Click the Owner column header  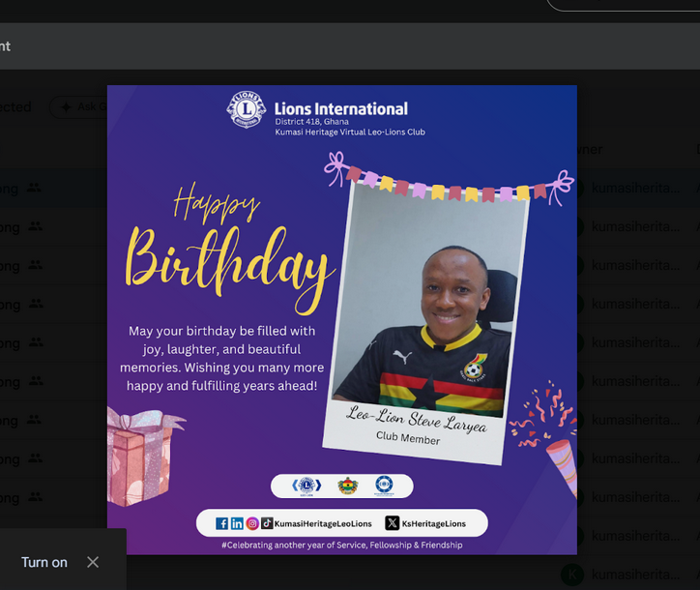coord(589,149)
